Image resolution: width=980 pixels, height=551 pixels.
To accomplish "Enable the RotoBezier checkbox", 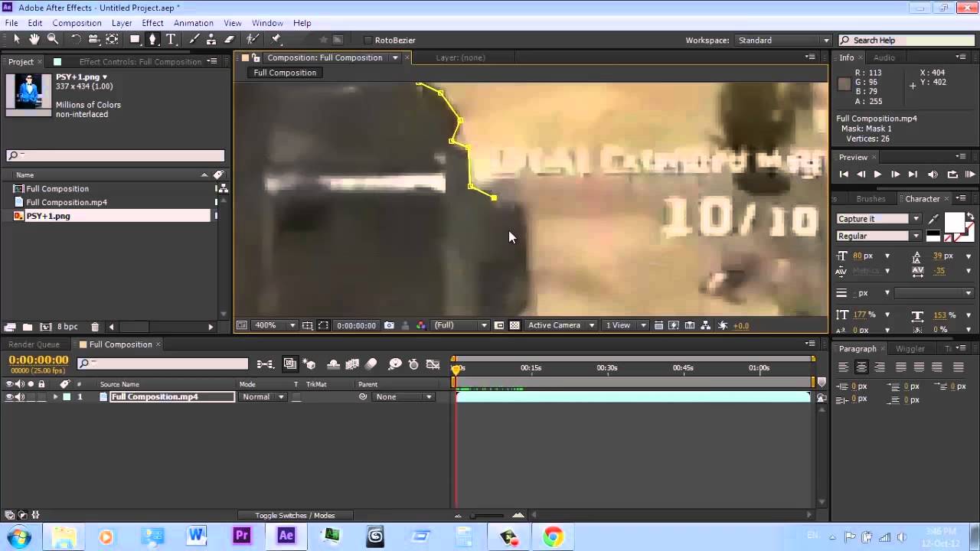I will click(367, 41).
